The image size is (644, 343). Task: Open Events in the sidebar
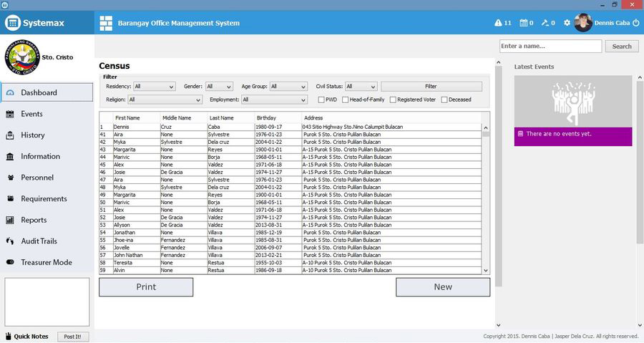tap(31, 114)
